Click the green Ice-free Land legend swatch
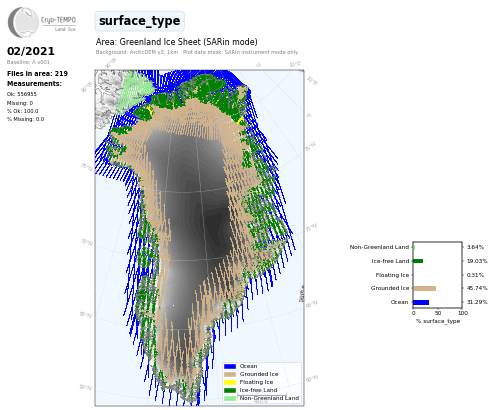The height and width of the screenshot is (410, 492). point(230,390)
